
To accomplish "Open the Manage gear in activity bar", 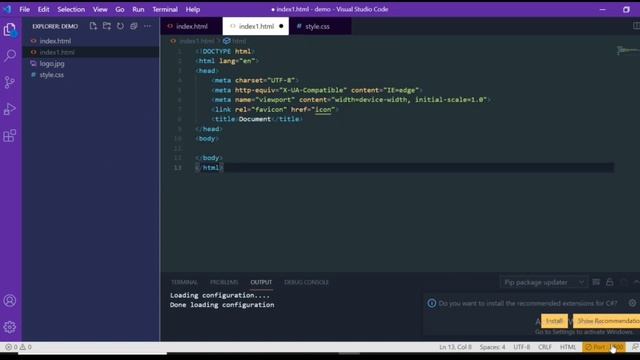I will [x=10, y=327].
